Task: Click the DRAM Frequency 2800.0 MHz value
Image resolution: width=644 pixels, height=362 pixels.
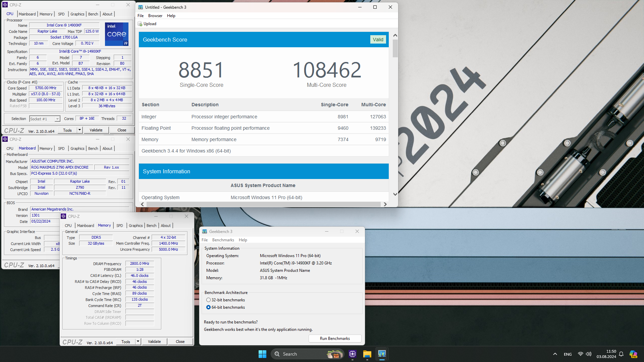Action: coord(140,263)
